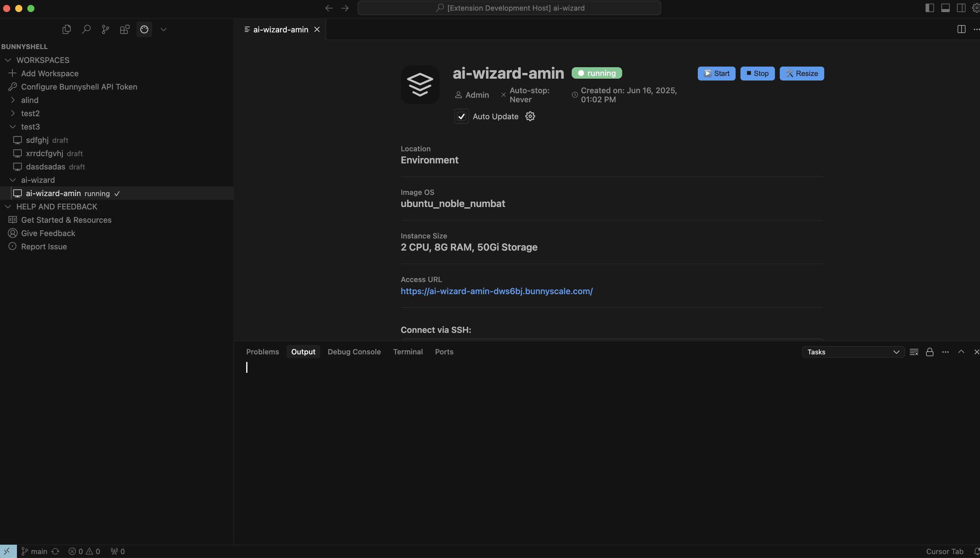Maximize the panel with the up chevron
The height and width of the screenshot is (558, 980).
[961, 352]
